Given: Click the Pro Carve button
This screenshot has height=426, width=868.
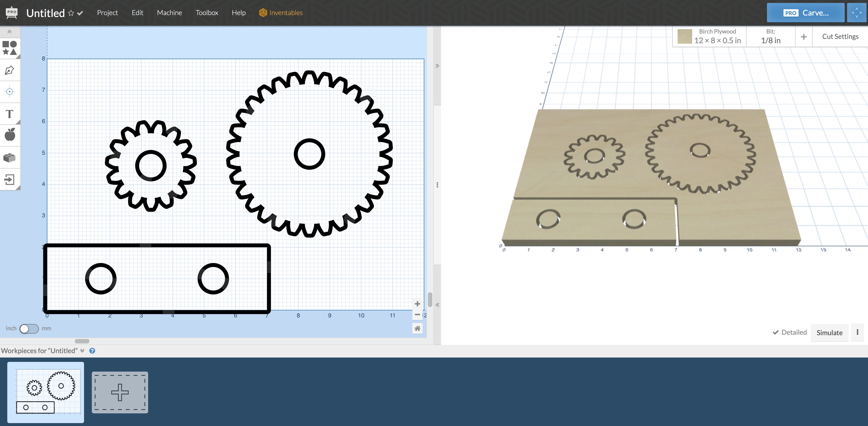Looking at the screenshot, I should (x=805, y=13).
